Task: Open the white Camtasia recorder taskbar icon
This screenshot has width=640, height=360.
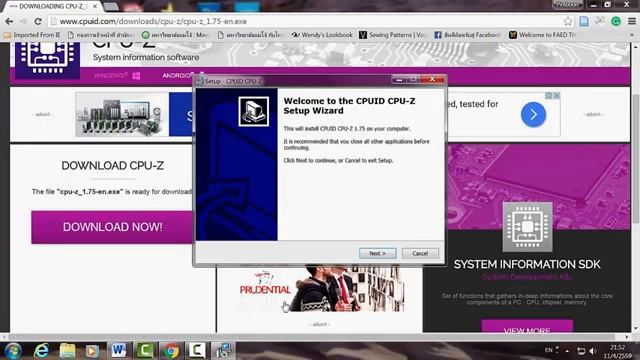Action: click(x=197, y=350)
